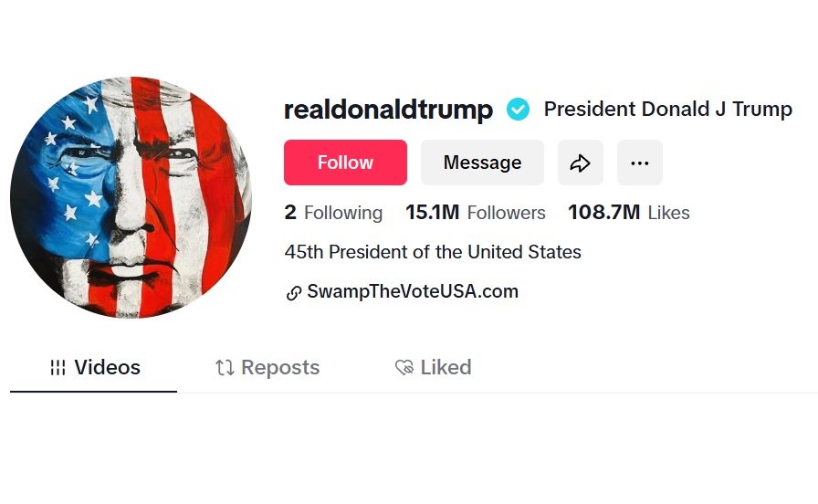Click the blue verified checkmark badge

(x=519, y=110)
